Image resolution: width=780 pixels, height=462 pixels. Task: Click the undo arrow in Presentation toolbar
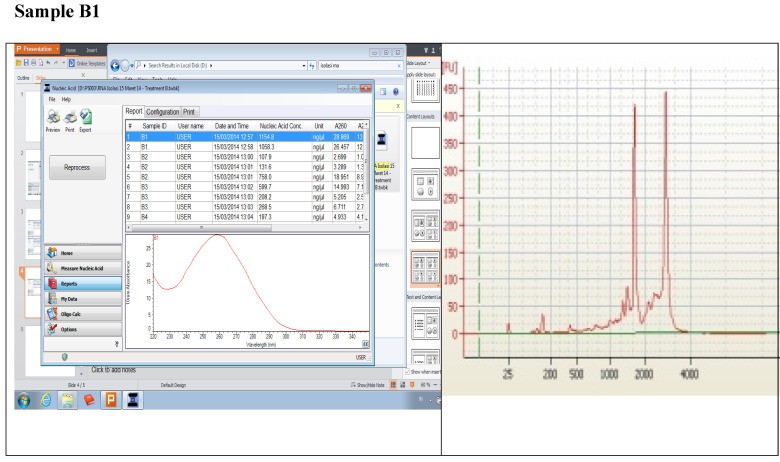pos(48,63)
